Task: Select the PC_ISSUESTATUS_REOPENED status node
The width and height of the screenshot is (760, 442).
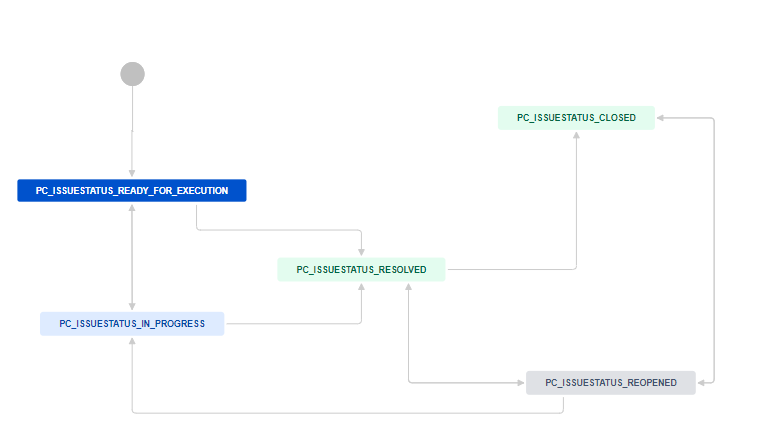Action: [x=610, y=382]
